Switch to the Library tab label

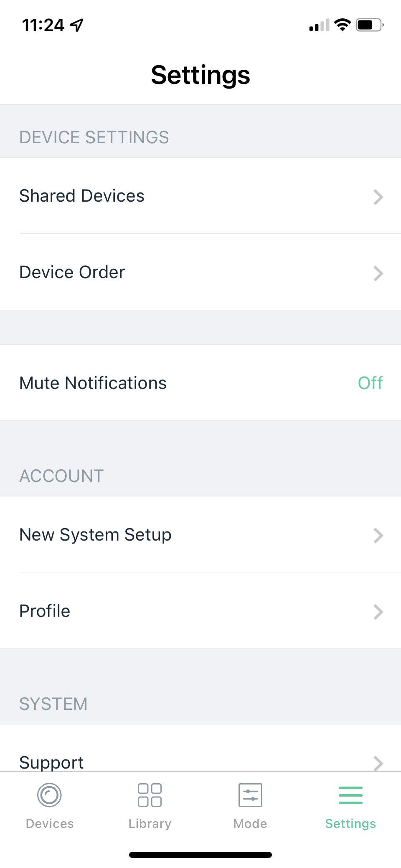(150, 823)
